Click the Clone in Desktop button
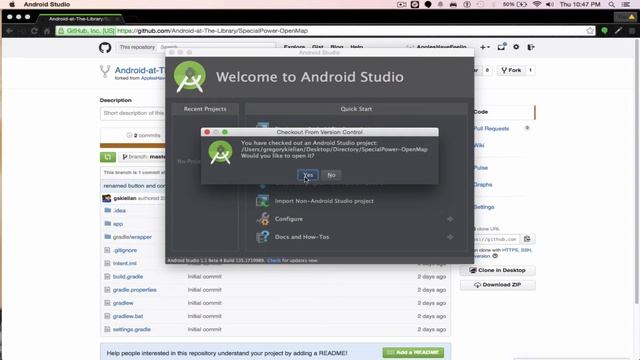Image resolution: width=640 pixels, height=360 pixels. [498, 270]
